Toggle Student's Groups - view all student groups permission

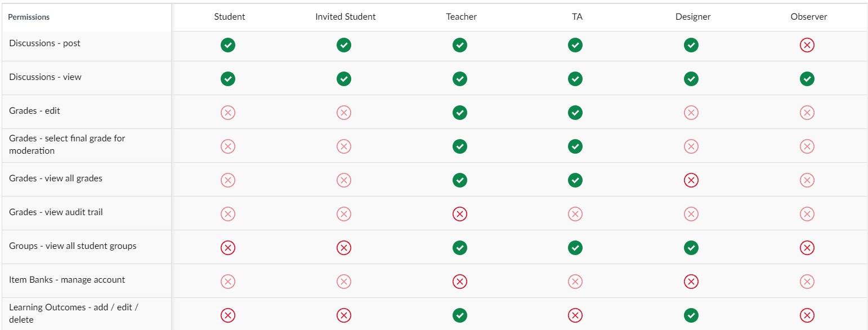click(228, 248)
